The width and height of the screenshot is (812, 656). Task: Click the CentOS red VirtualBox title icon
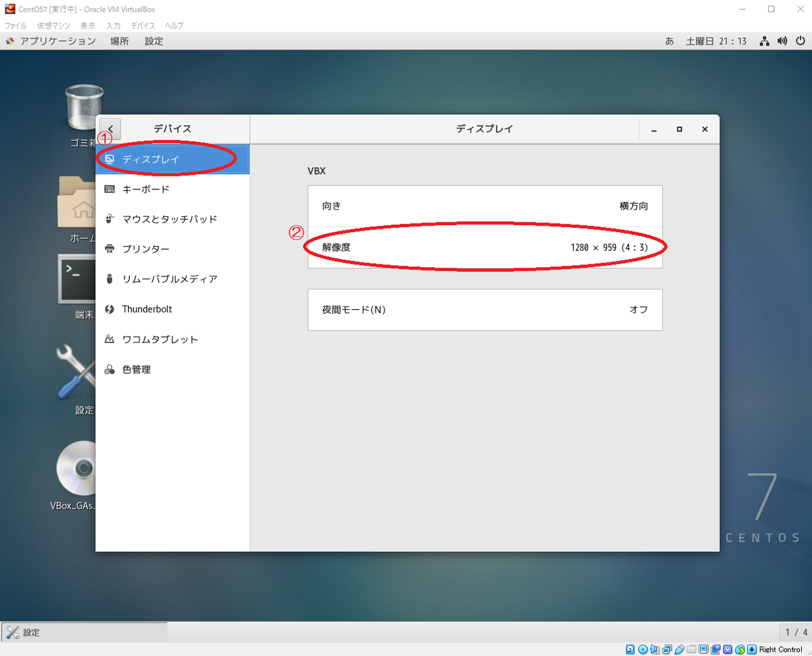click(9, 9)
